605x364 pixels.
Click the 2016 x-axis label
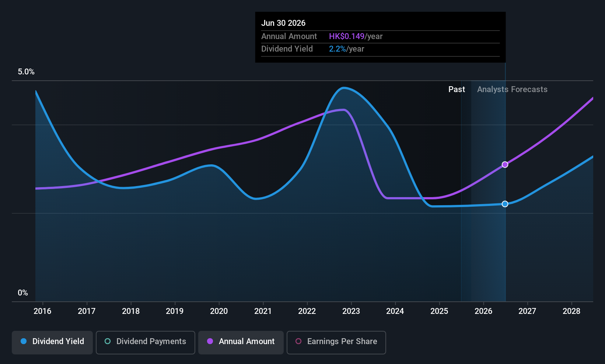[42, 311]
